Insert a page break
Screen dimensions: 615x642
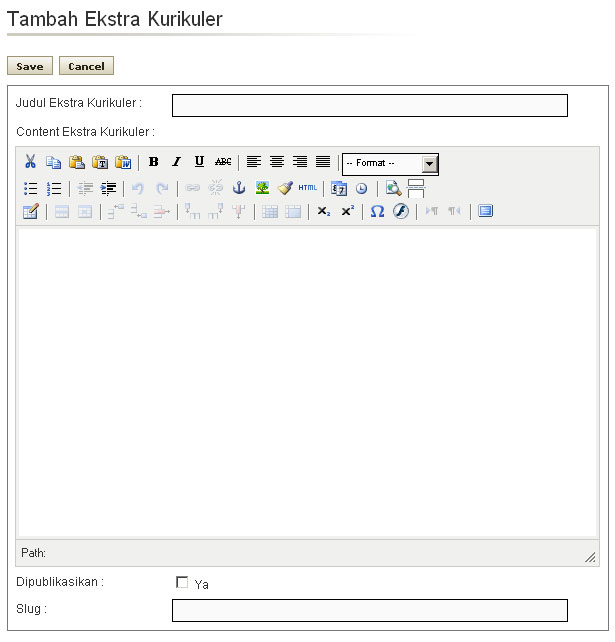coord(416,188)
